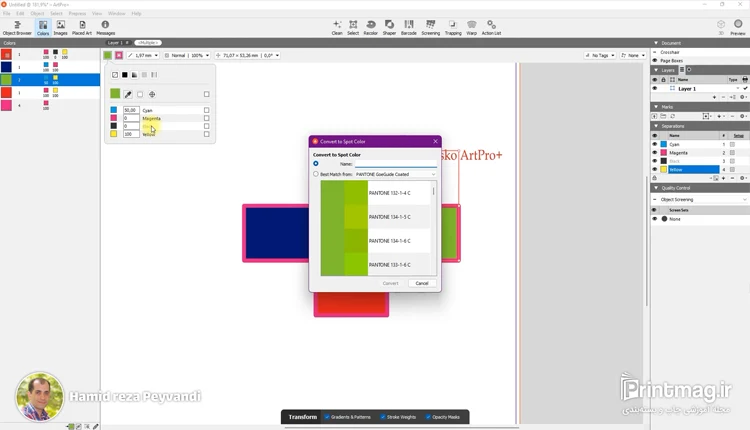The image size is (750, 430).
Task: Pick the Shaper tool
Action: [x=389, y=28]
